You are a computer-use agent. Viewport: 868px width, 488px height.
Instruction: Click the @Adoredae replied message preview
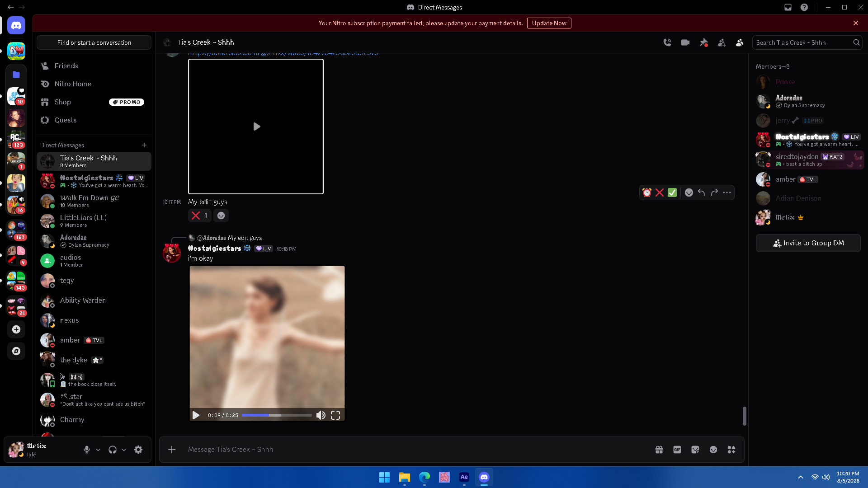pyautogui.click(x=229, y=238)
